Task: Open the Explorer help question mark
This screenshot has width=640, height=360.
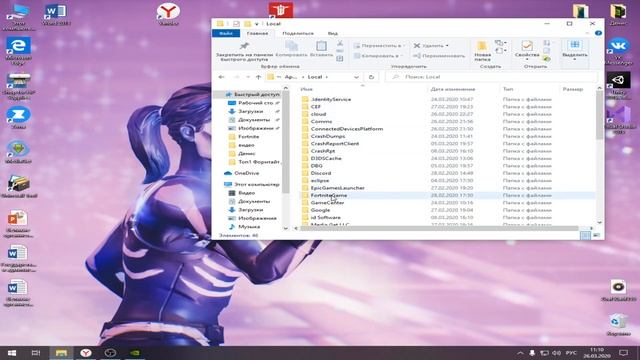Action: (598, 33)
